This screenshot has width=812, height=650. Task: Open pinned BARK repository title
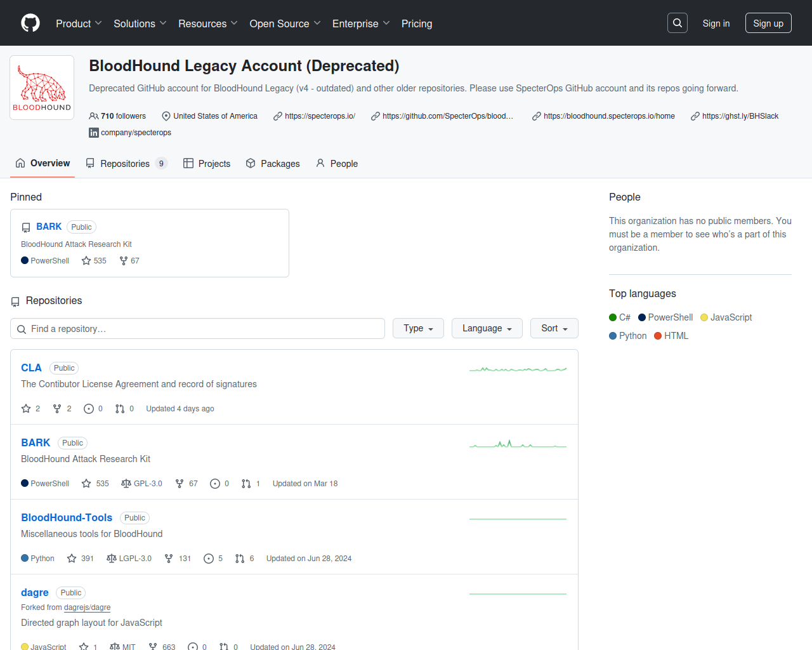pos(49,227)
